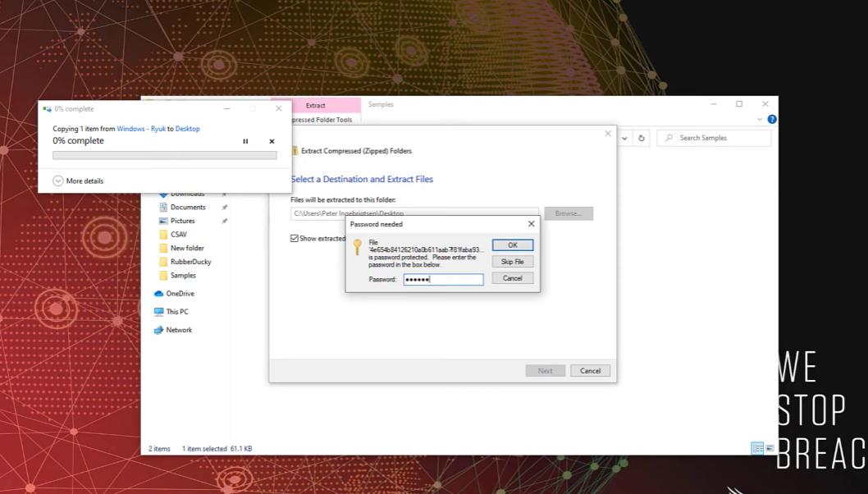Skip File in password dialog
This screenshot has height=494, width=868.
coord(513,262)
